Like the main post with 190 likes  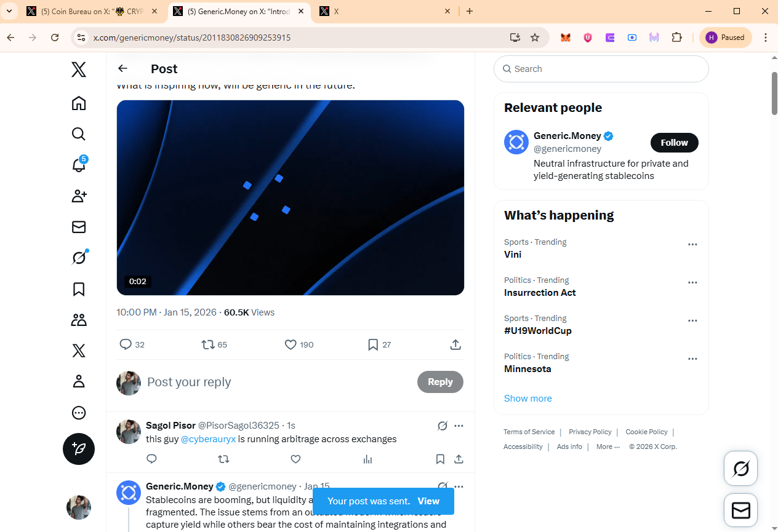tap(291, 345)
